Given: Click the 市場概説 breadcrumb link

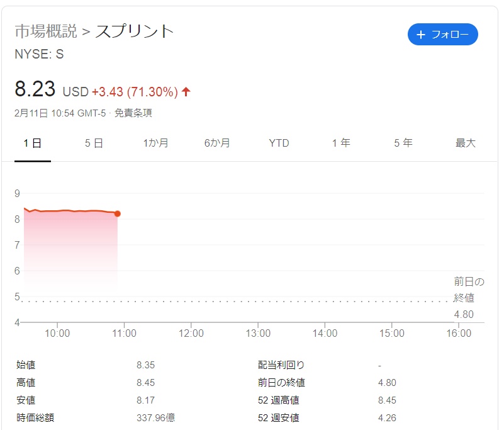Looking at the screenshot, I should tap(45, 31).
